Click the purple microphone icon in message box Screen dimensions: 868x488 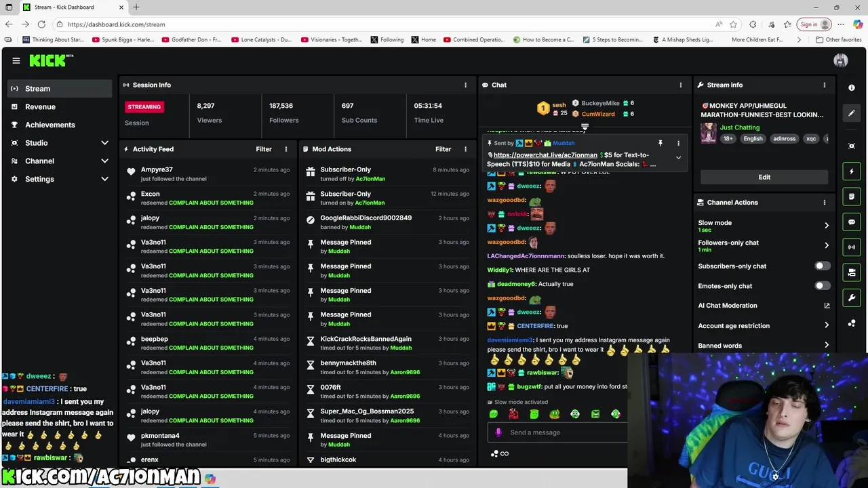click(498, 432)
